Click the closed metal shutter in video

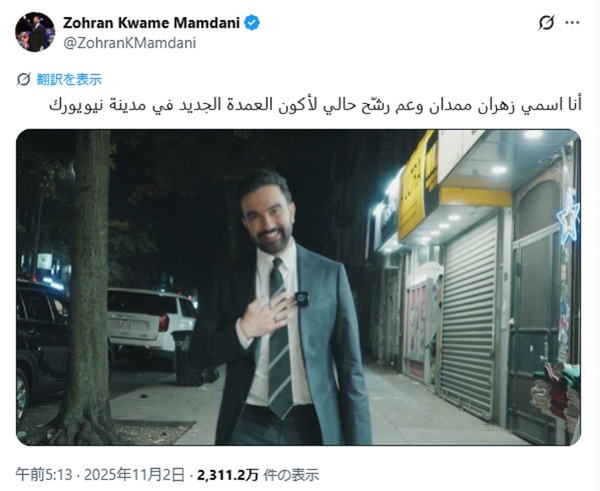point(468,318)
